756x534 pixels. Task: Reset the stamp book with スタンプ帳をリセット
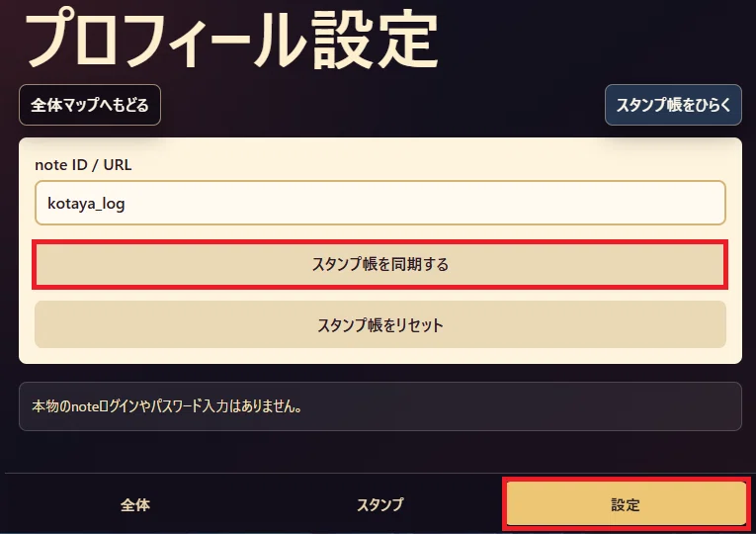click(x=379, y=324)
